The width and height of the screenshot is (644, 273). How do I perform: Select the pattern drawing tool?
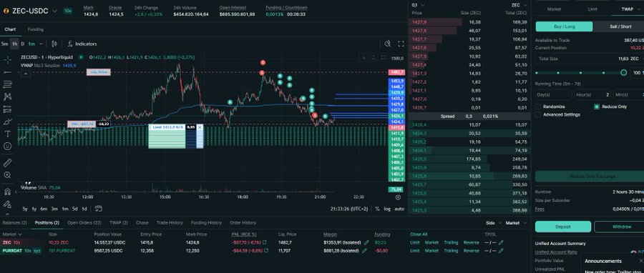[7, 96]
